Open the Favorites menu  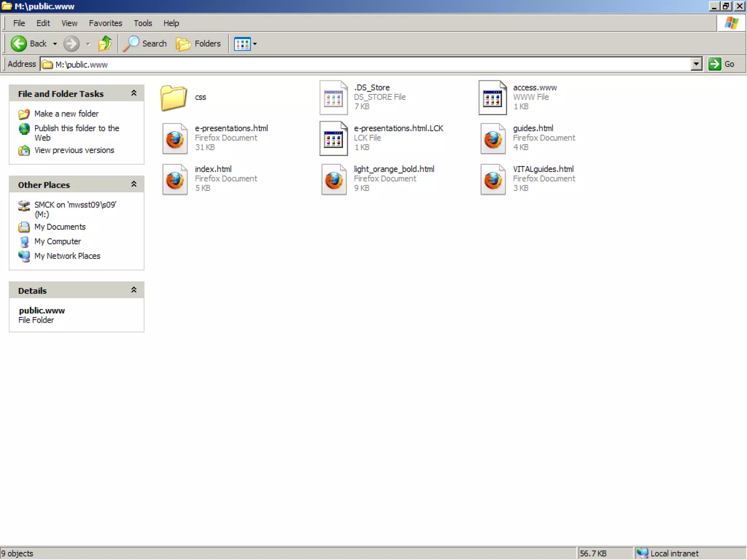point(105,23)
